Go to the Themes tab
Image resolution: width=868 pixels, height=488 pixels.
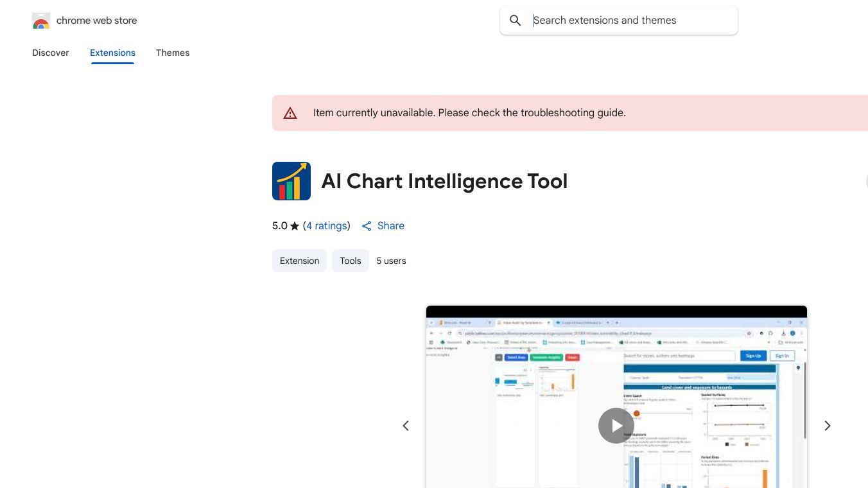point(173,53)
